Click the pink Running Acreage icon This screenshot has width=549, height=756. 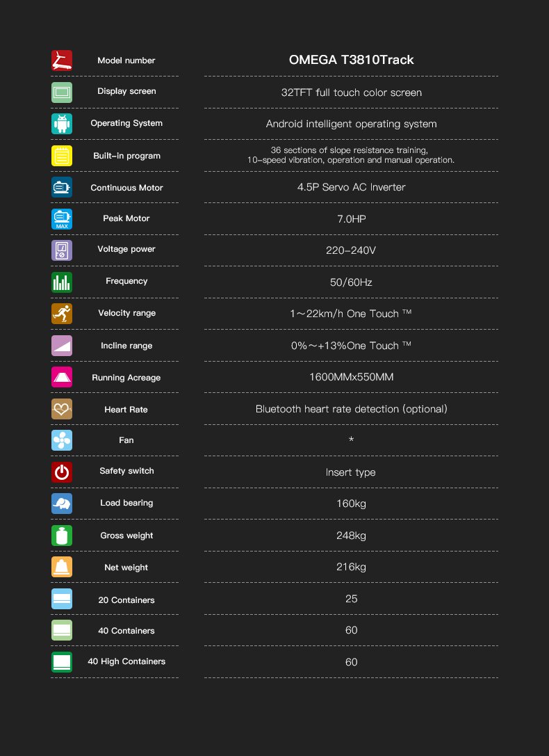62,377
